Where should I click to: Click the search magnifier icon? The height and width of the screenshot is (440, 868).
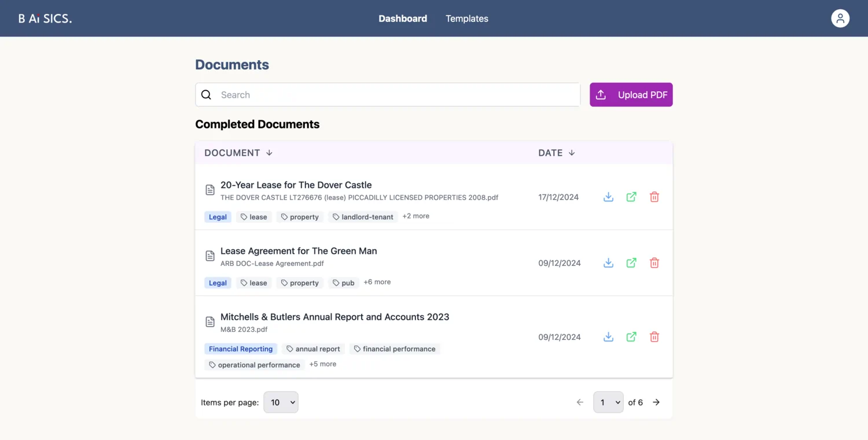(x=206, y=94)
